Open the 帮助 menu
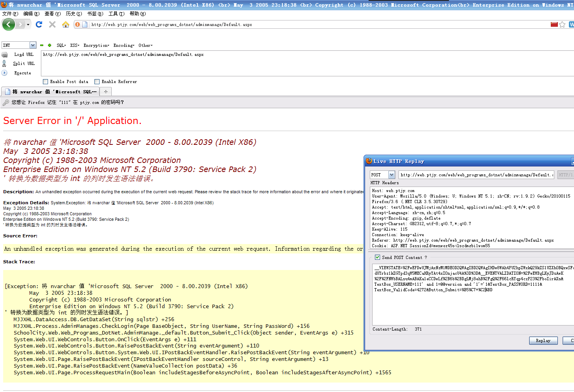 tap(137, 14)
